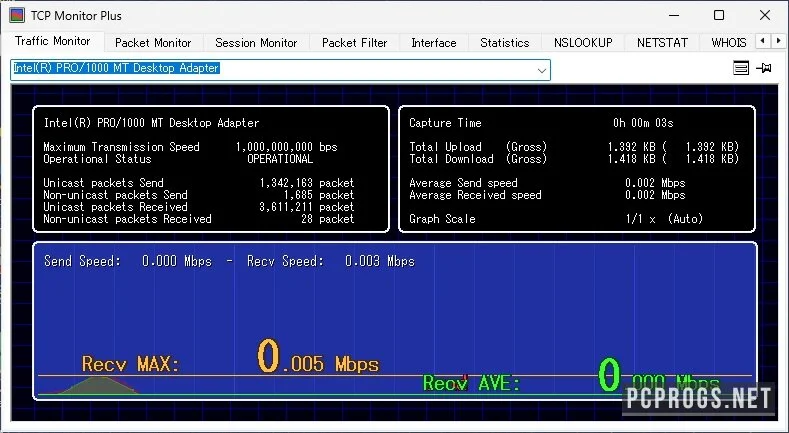The height and width of the screenshot is (433, 789).
Task: Maximize the TCP Monitor Plus window
Action: coord(719,16)
